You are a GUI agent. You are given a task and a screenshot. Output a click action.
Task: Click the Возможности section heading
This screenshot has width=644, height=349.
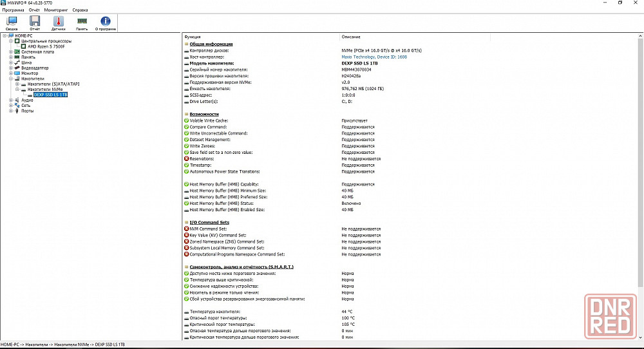[204, 114]
